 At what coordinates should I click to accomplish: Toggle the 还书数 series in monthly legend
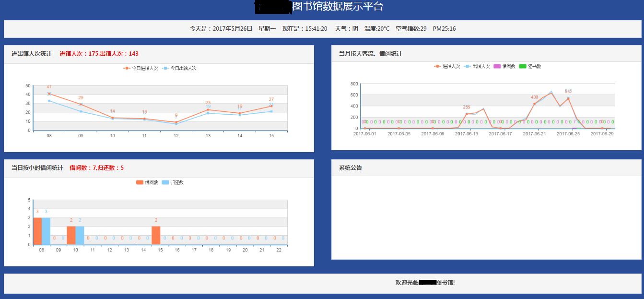pyautogui.click(x=523, y=66)
